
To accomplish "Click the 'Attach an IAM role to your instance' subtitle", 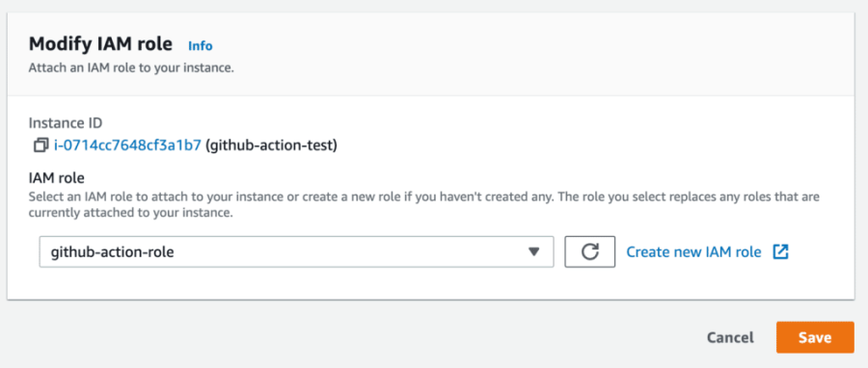I will click(x=131, y=70).
